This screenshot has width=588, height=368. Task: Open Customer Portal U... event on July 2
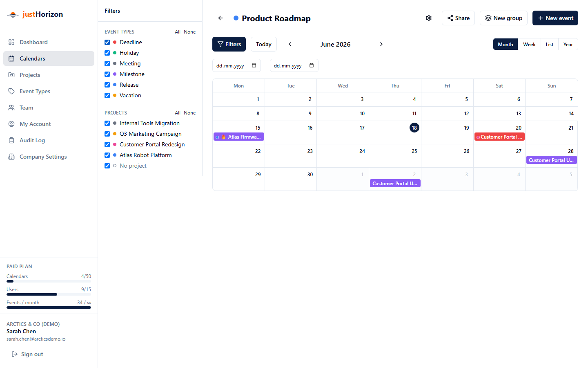(x=395, y=184)
